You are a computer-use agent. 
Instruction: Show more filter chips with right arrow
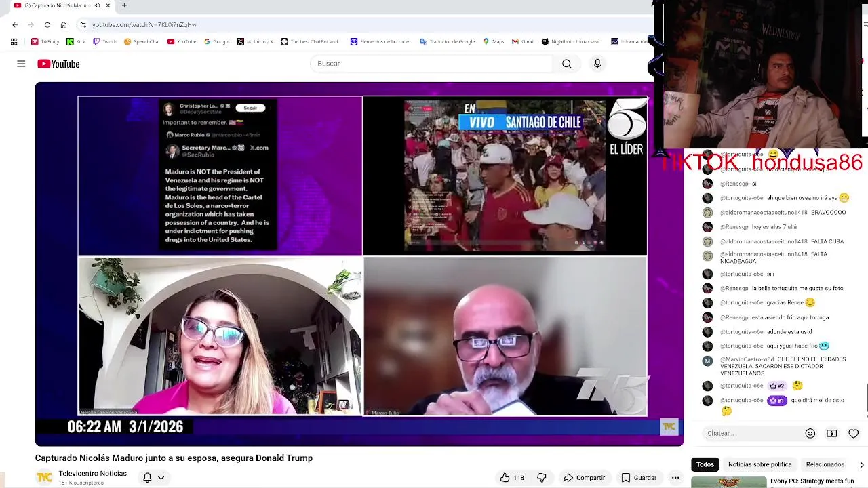click(861, 464)
